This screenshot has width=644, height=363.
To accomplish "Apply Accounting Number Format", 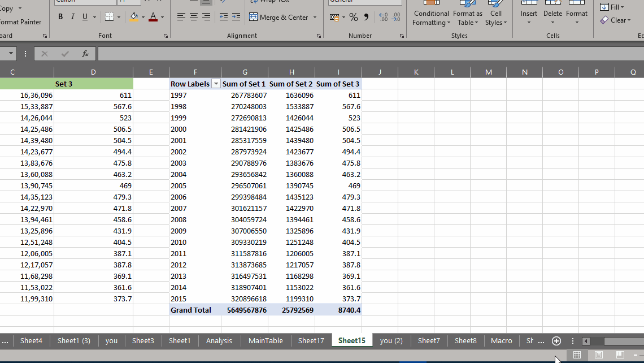I will pyautogui.click(x=334, y=18).
